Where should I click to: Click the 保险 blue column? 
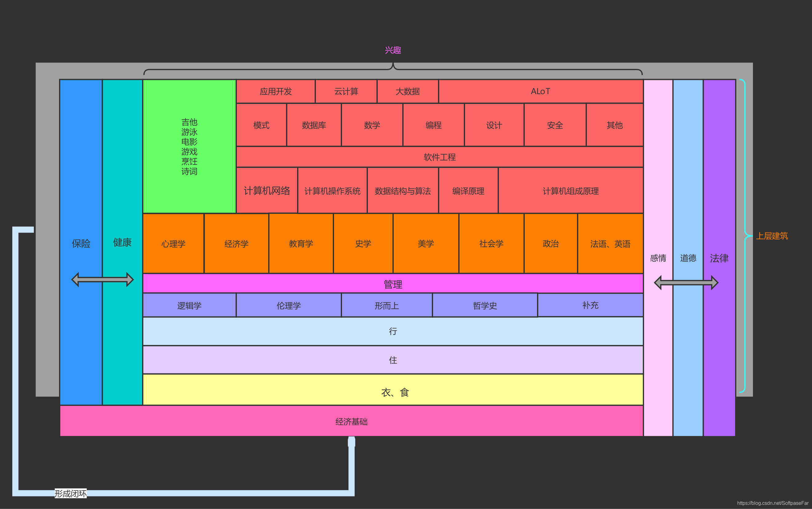[81, 242]
